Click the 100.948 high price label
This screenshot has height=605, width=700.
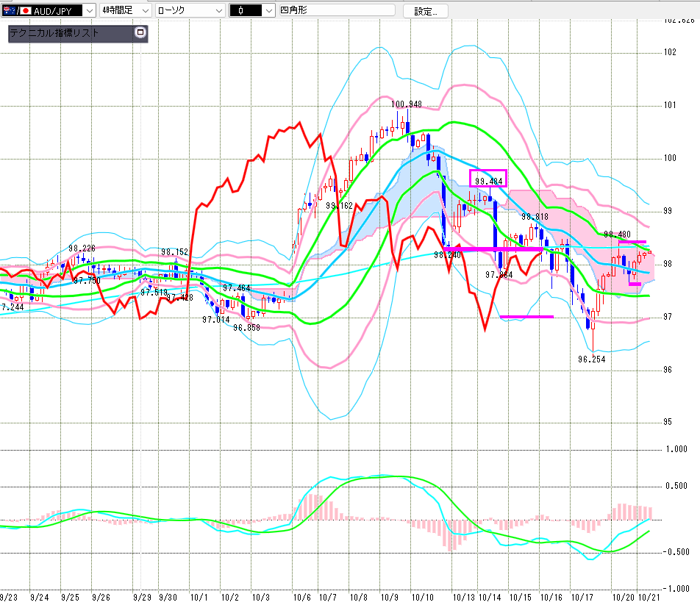tap(407, 104)
